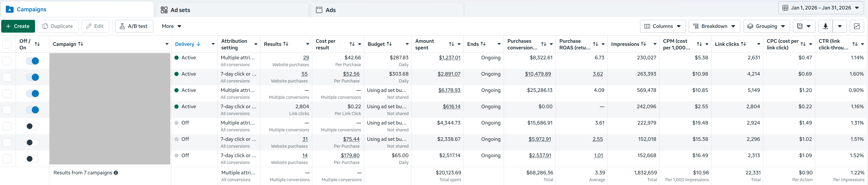The image size is (868, 185).
Task: Open the reports icon dropdown
Action: coord(804,26)
